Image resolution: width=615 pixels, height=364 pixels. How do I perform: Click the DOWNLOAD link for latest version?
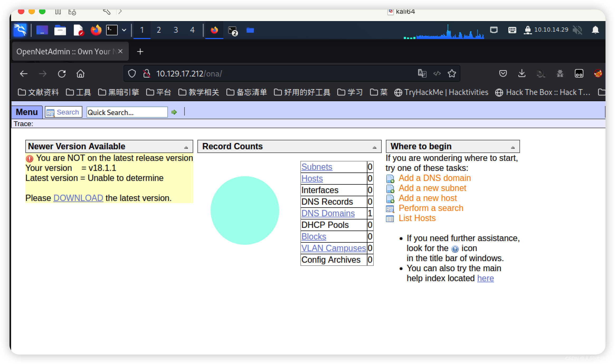[78, 198]
